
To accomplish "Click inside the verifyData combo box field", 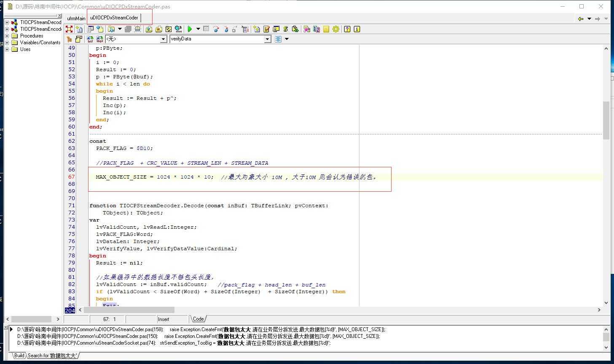I will click(x=217, y=39).
